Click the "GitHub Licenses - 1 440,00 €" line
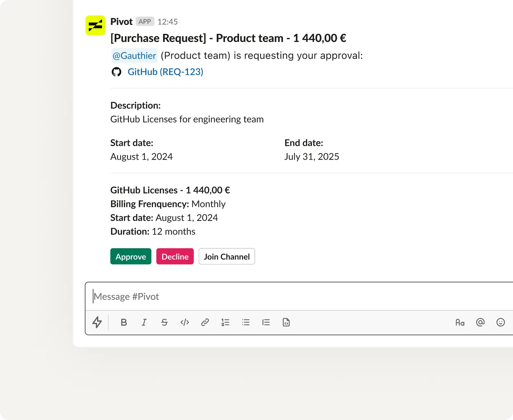 (170, 190)
